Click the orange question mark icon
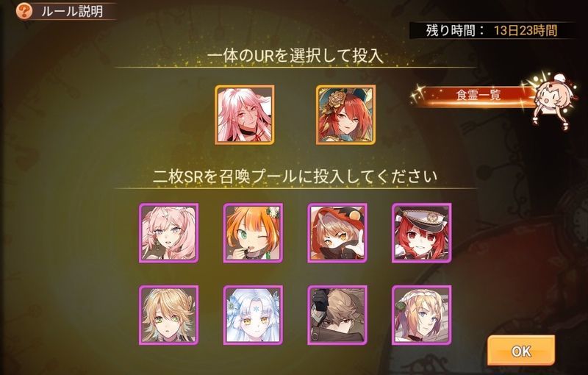The width and height of the screenshot is (588, 375). (x=24, y=11)
